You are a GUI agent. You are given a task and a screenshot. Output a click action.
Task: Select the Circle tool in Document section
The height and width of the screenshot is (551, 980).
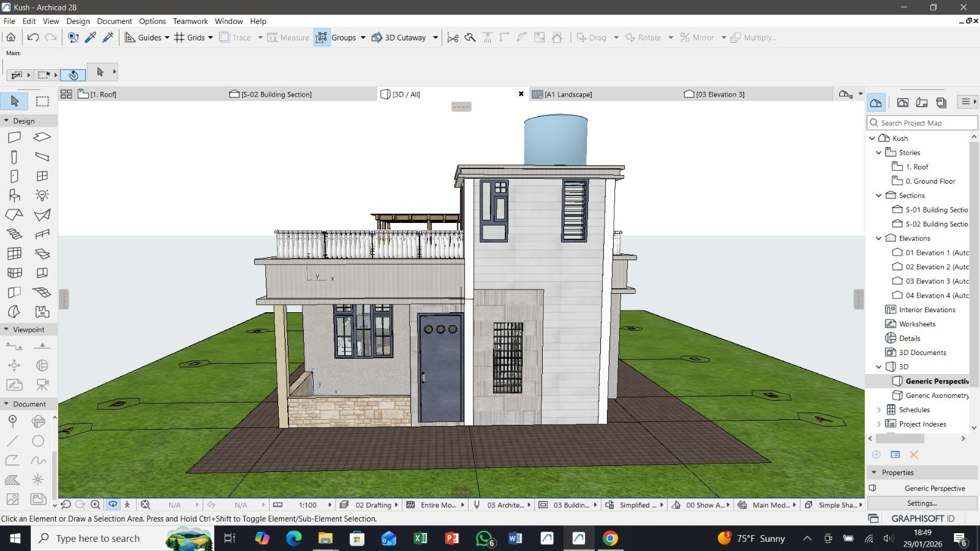38,441
